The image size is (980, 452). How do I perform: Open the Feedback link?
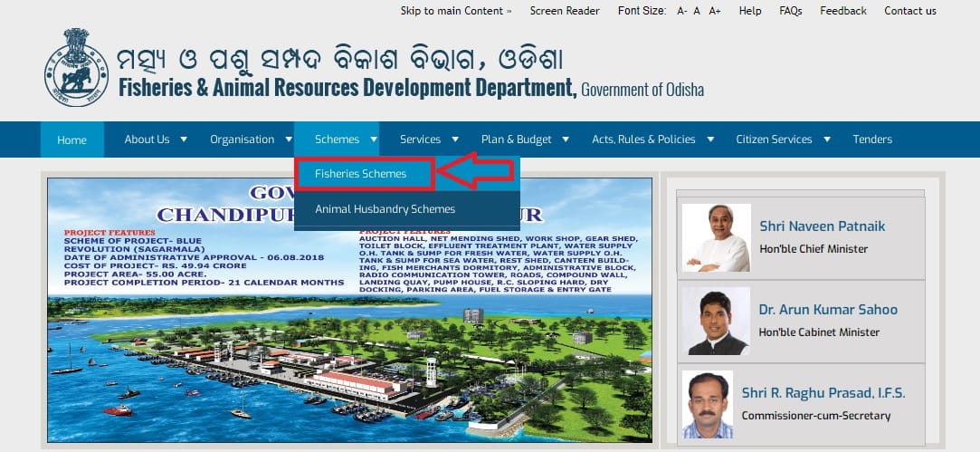(842, 11)
